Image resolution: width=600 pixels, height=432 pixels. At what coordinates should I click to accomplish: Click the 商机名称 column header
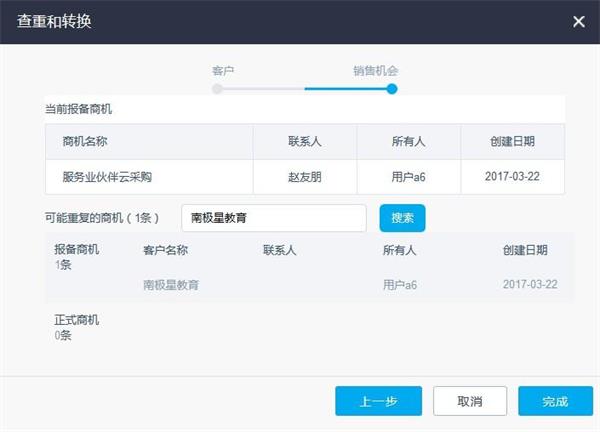pos(85,142)
